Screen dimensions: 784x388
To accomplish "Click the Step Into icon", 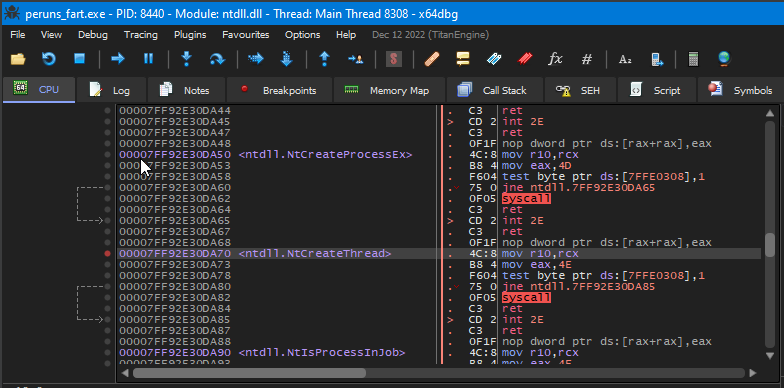I will coord(186,59).
